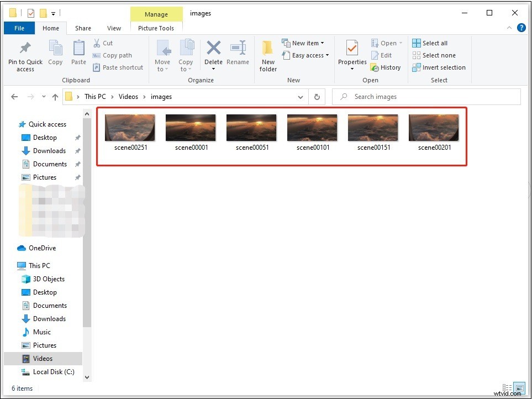Image resolution: width=532 pixels, height=399 pixels.
Task: Unpin Downloads from Quick access
Action: 77,151
